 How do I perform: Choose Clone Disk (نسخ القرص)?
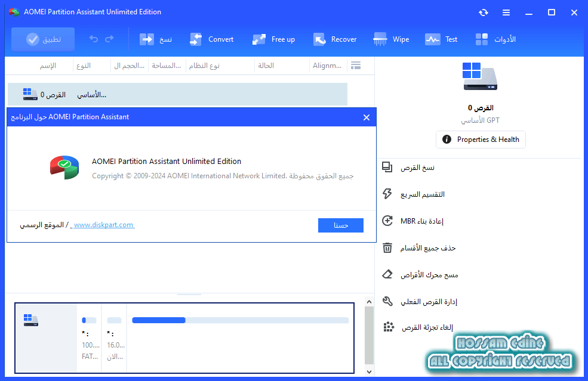click(409, 168)
